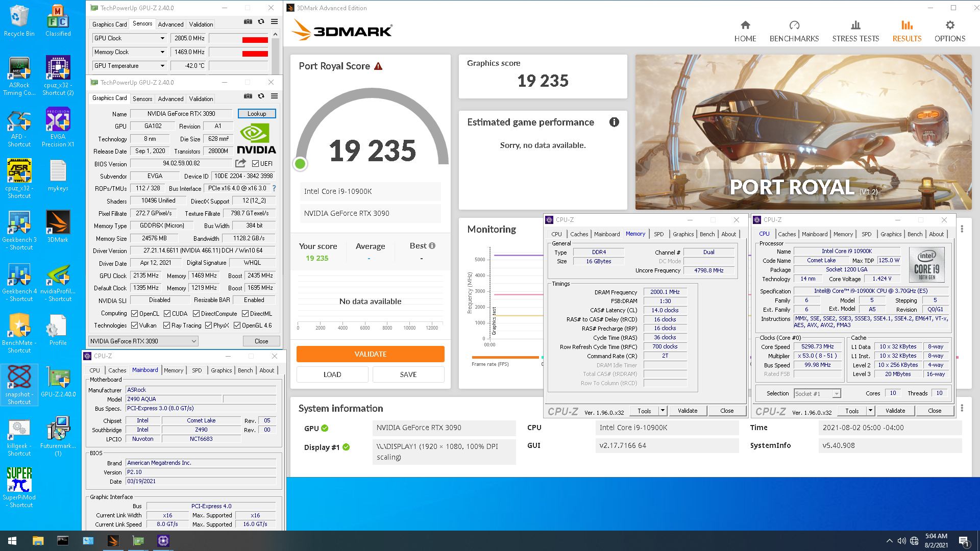This screenshot has height=551, width=980.
Task: Switch to Advanced tab in lower GPU-Z window
Action: [170, 99]
